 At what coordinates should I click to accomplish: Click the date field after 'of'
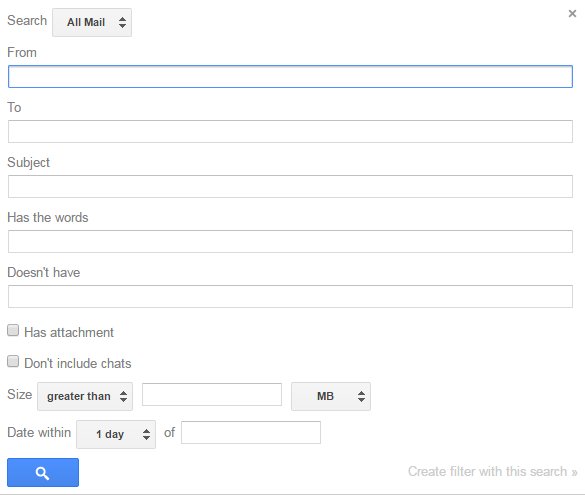(251, 432)
